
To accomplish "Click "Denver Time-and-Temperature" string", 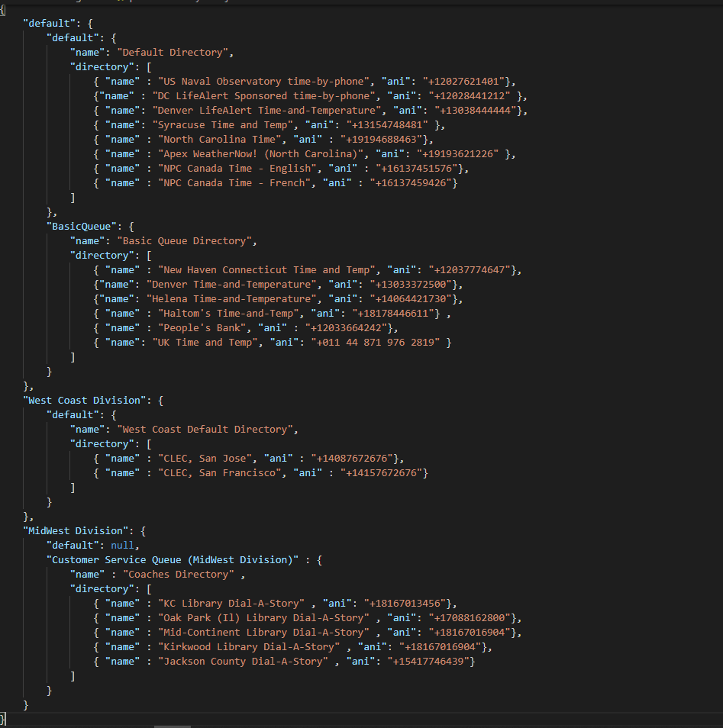I will [231, 285].
